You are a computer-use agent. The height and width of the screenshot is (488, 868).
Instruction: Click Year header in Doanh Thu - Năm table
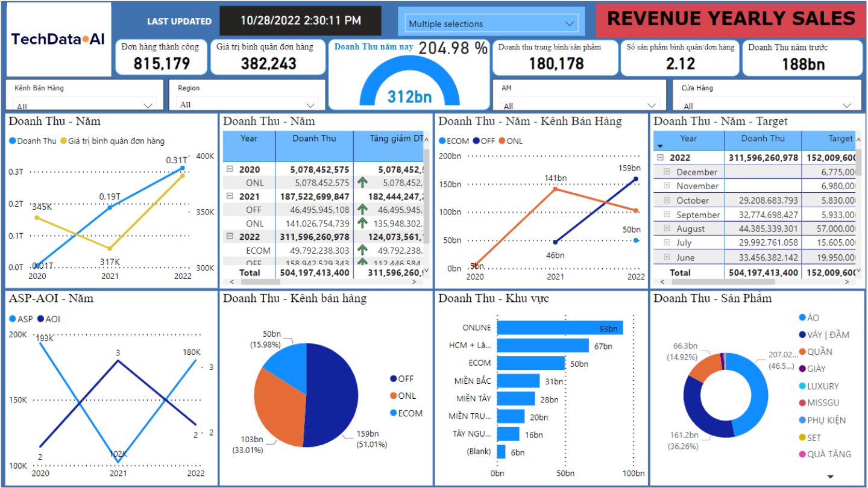249,146
